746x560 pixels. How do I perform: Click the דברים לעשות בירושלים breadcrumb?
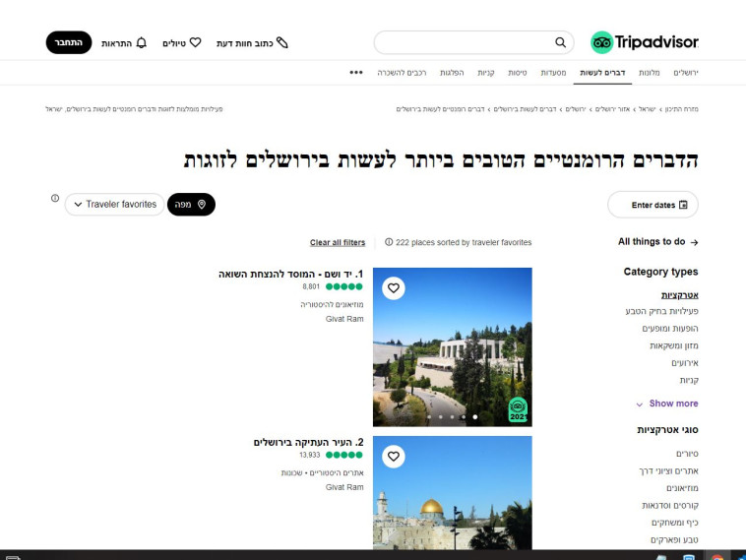click(525, 109)
